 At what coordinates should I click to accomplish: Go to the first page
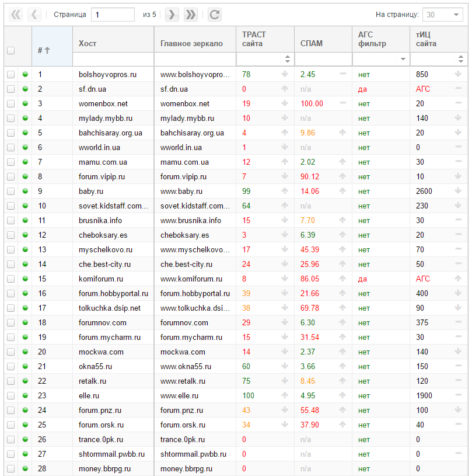16,15
